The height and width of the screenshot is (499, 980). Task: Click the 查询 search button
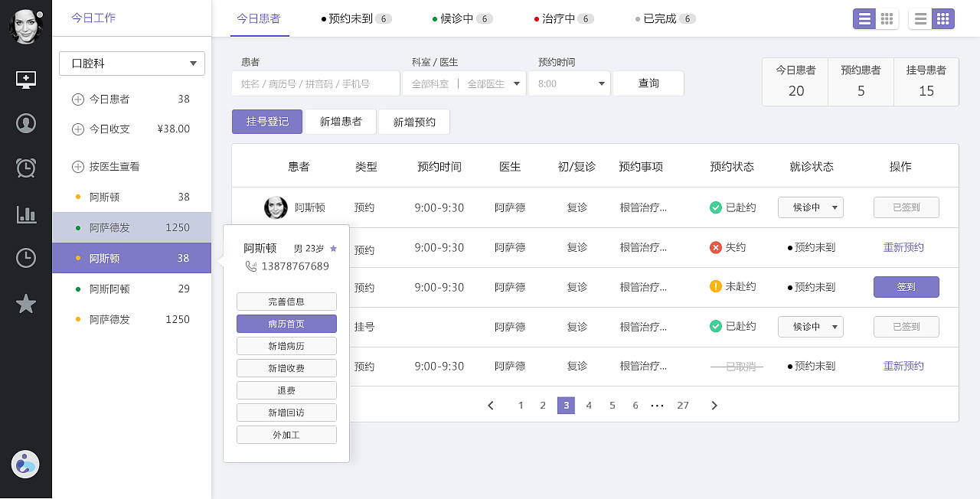click(648, 83)
